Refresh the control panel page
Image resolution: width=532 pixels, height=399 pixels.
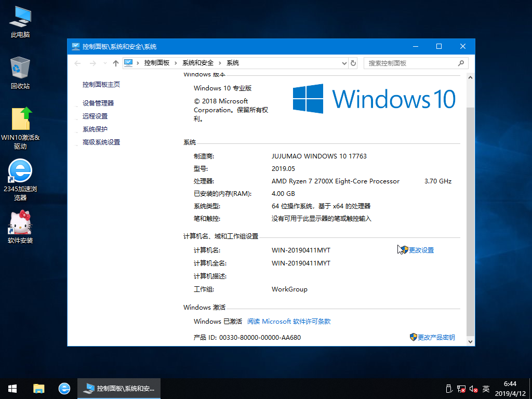353,63
